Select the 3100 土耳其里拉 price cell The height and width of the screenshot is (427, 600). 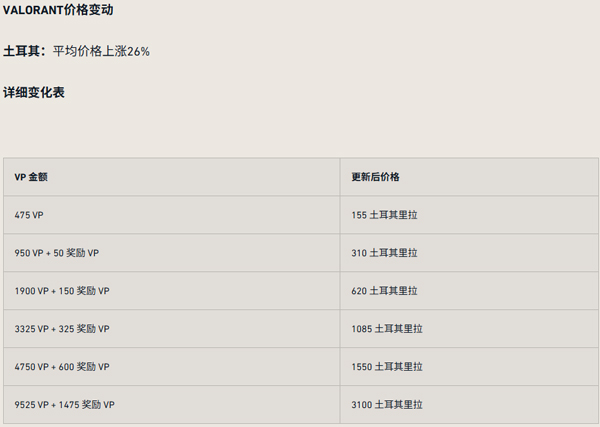click(387, 405)
